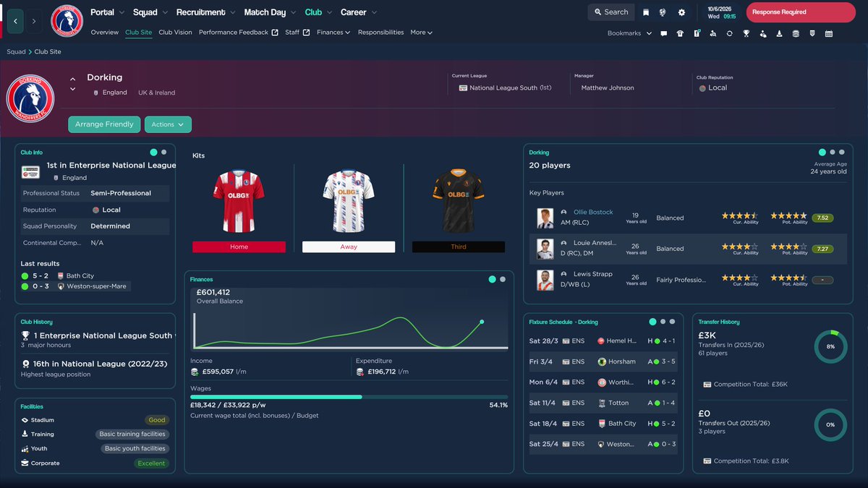Open the shield club icon in bookmarks bar
Viewport: 868px width, 488px height.
coord(812,33)
